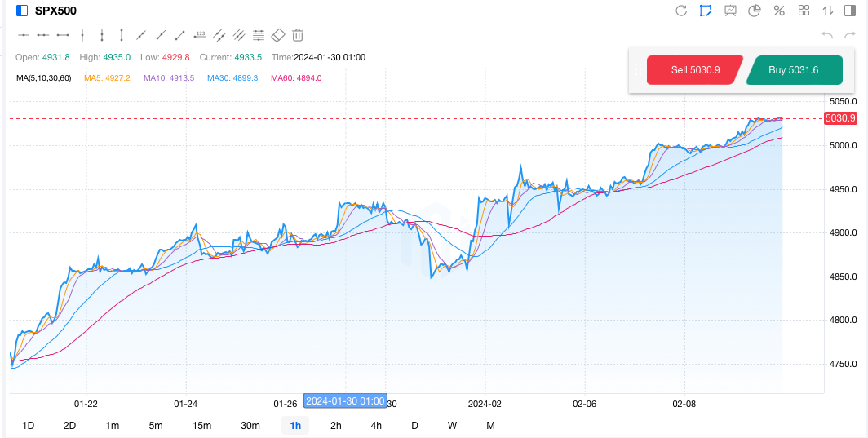
Task: Toggle the left panel icon beside SPX500
Action: click(x=22, y=11)
